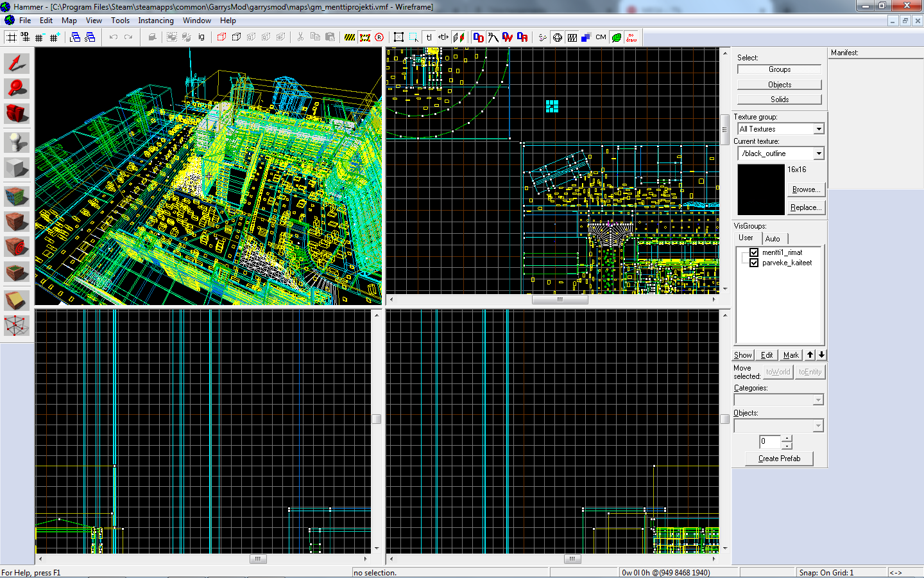This screenshot has width=924, height=578.
Task: Decrease prefab count stepper down
Action: pyautogui.click(x=787, y=446)
